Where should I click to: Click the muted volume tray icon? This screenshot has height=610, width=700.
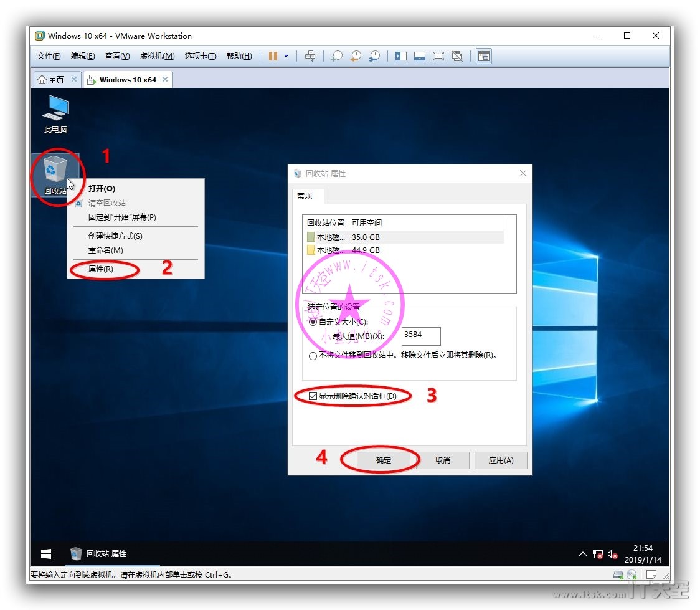613,555
